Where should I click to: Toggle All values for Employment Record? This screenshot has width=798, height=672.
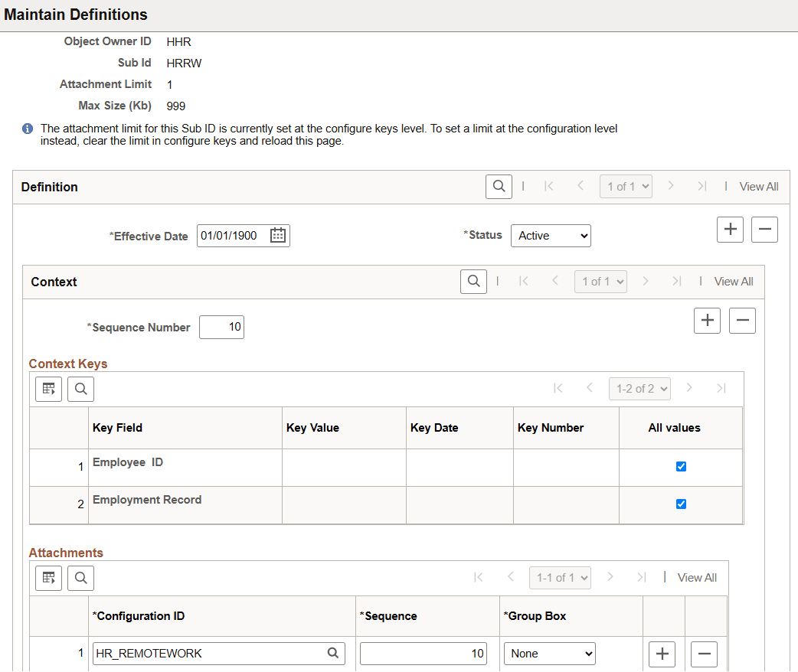tap(681, 504)
